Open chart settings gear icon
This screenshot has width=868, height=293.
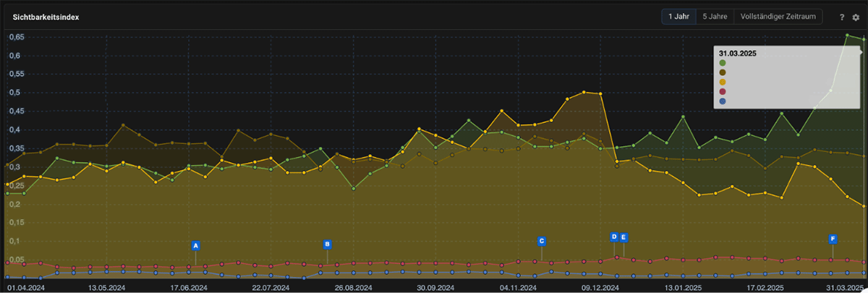click(x=856, y=17)
